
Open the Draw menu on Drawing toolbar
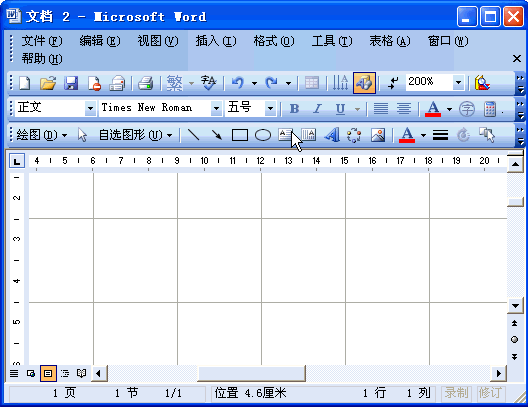41,135
